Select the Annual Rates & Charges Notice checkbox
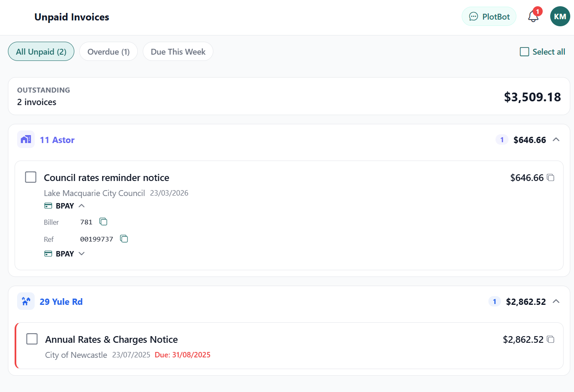The width and height of the screenshot is (574, 392). [32, 339]
